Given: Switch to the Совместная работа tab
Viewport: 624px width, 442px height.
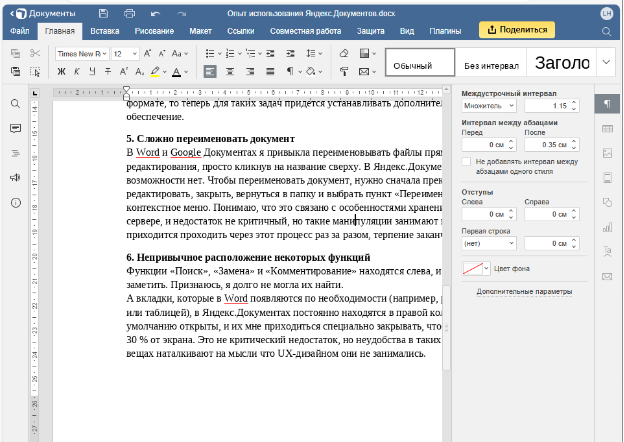Looking at the screenshot, I should pos(306,31).
